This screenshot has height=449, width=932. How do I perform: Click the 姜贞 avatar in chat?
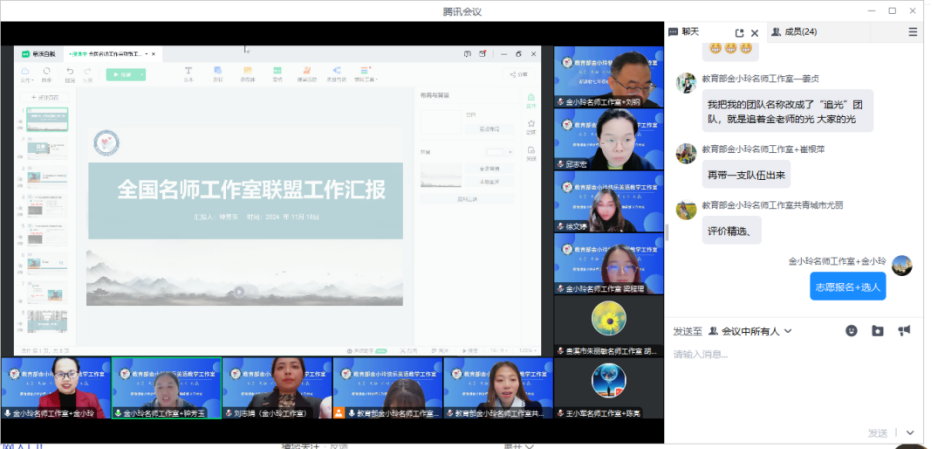[x=686, y=83]
